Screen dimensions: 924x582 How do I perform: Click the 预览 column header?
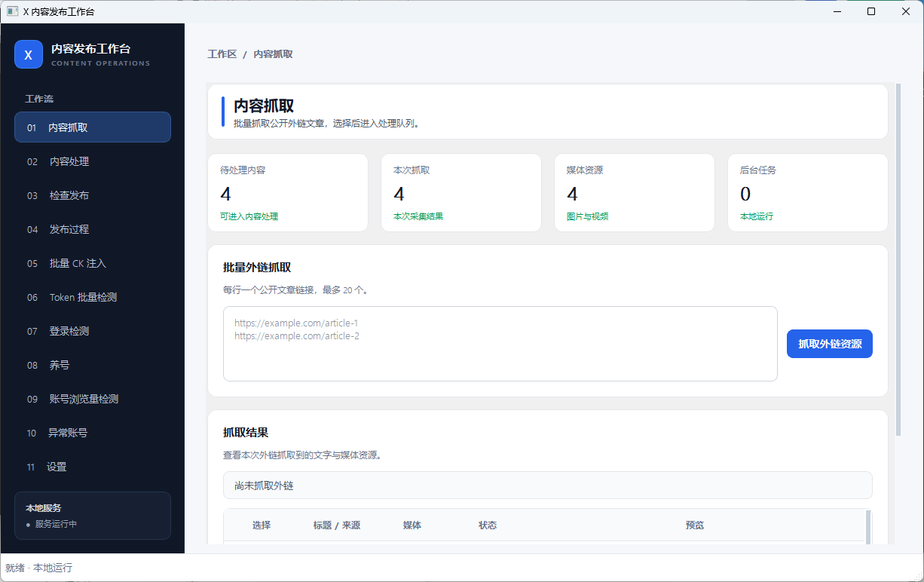(x=695, y=525)
